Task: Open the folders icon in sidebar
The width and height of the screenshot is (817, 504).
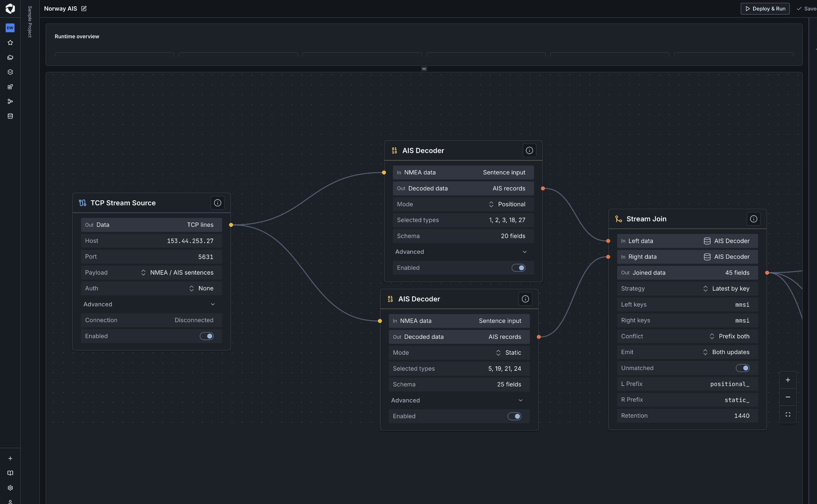Action: click(10, 57)
